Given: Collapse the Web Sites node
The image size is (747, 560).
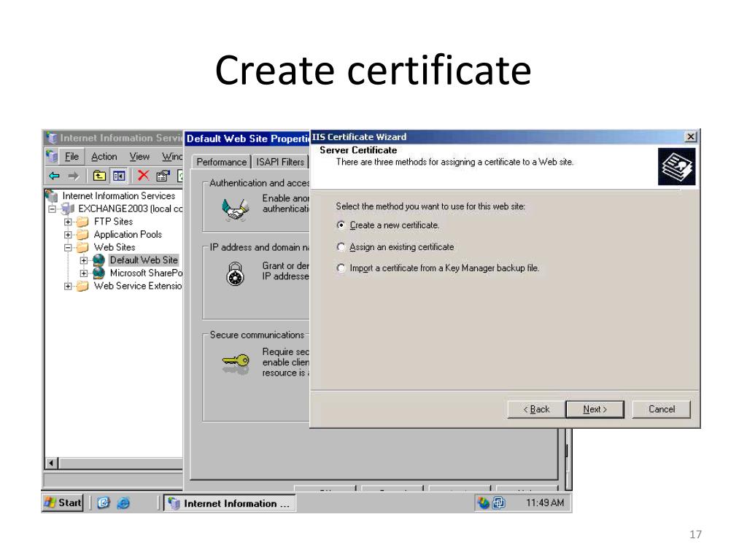Looking at the screenshot, I should 68,247.
